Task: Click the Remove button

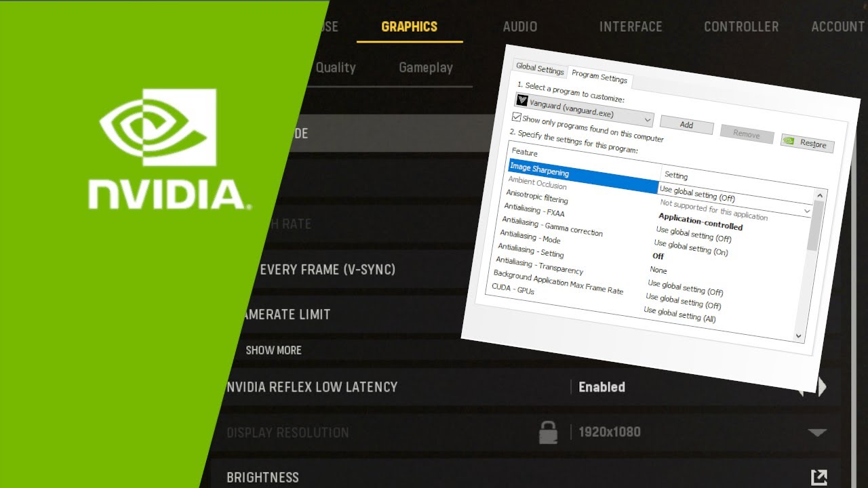Action: pos(746,134)
